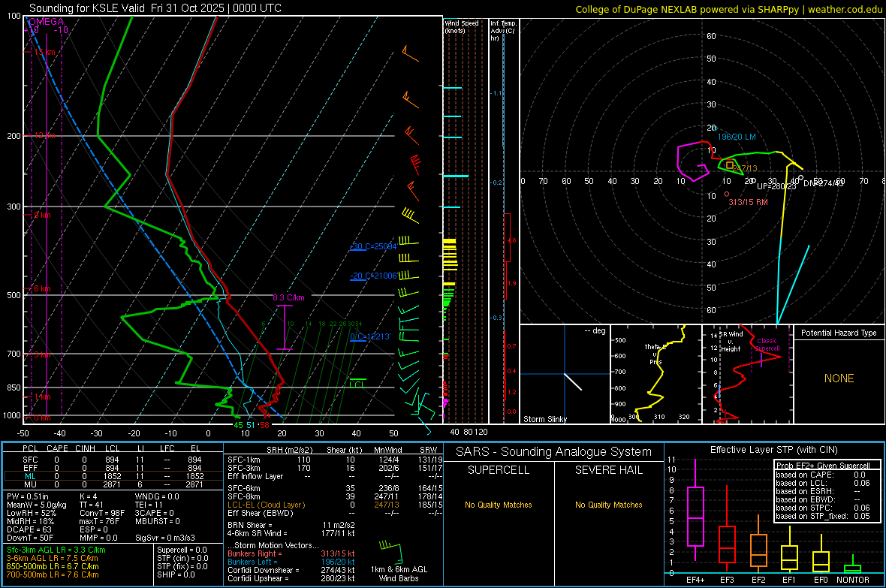The width and height of the screenshot is (886, 588).
Task: Click the SigSvr = 0 m3/s3 value
Action: (165, 538)
